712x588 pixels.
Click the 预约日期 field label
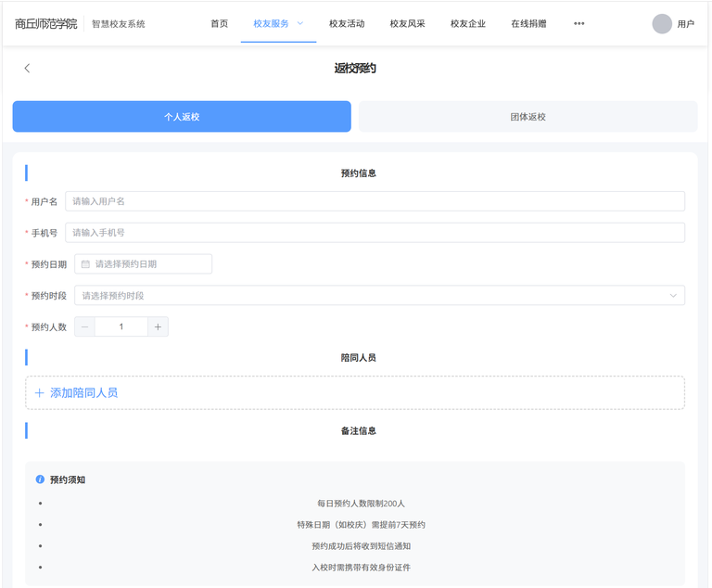[48, 264]
